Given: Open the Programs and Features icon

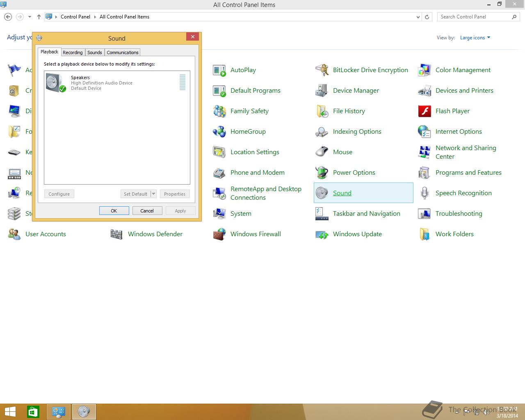Looking at the screenshot, I should tap(425, 173).
